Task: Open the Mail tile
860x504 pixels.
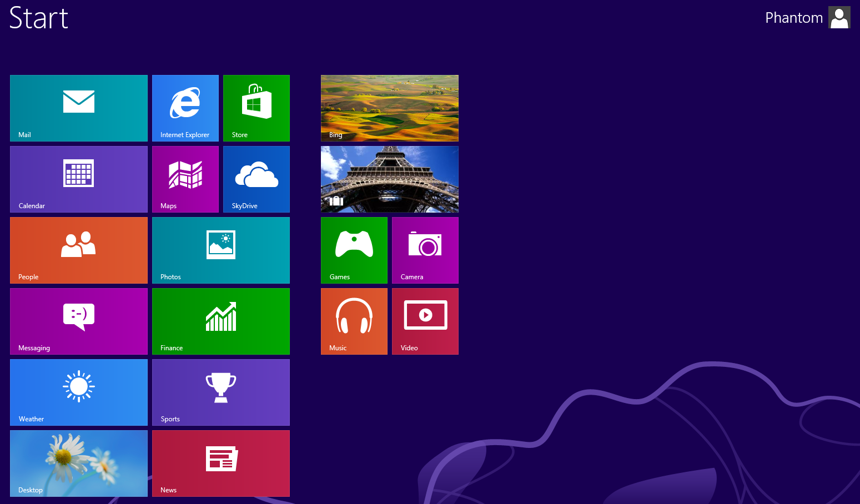Action: [79, 108]
